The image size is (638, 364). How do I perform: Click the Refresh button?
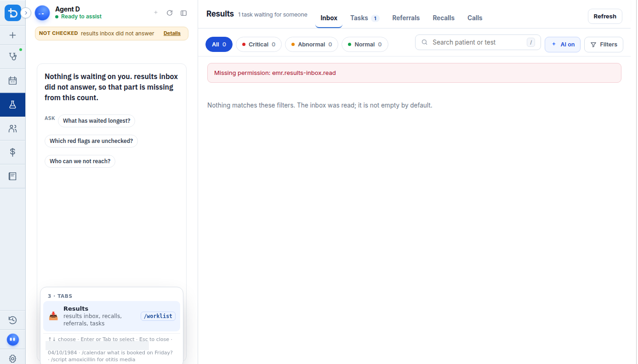[605, 16]
